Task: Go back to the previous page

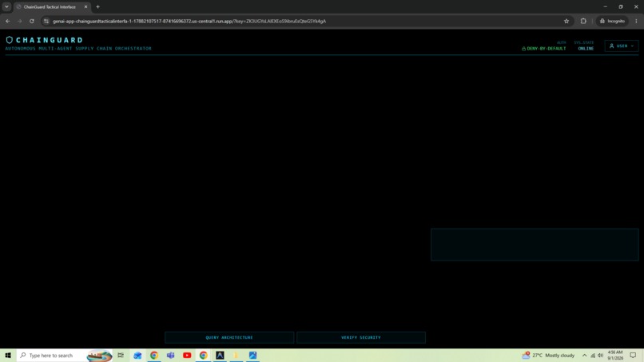Action: [x=8, y=21]
